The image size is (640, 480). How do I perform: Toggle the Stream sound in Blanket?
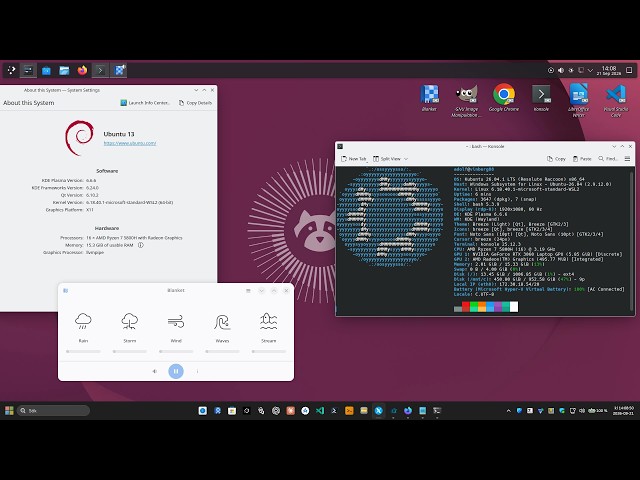(x=269, y=327)
